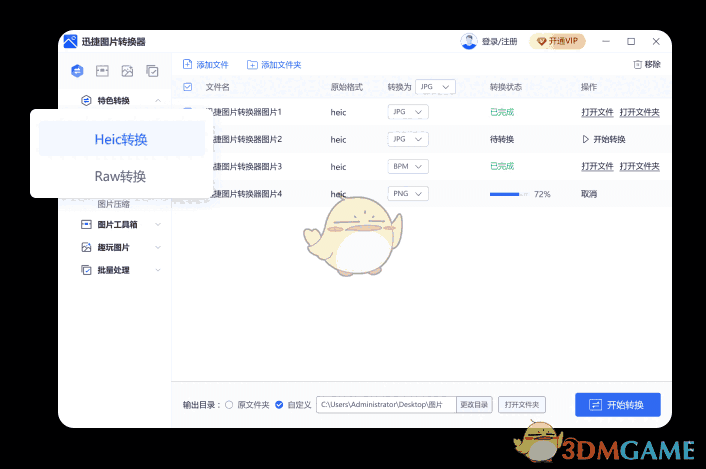Open the JPG format dropdown for 图片1
Viewport: 706px width, 469px height.
(x=408, y=112)
